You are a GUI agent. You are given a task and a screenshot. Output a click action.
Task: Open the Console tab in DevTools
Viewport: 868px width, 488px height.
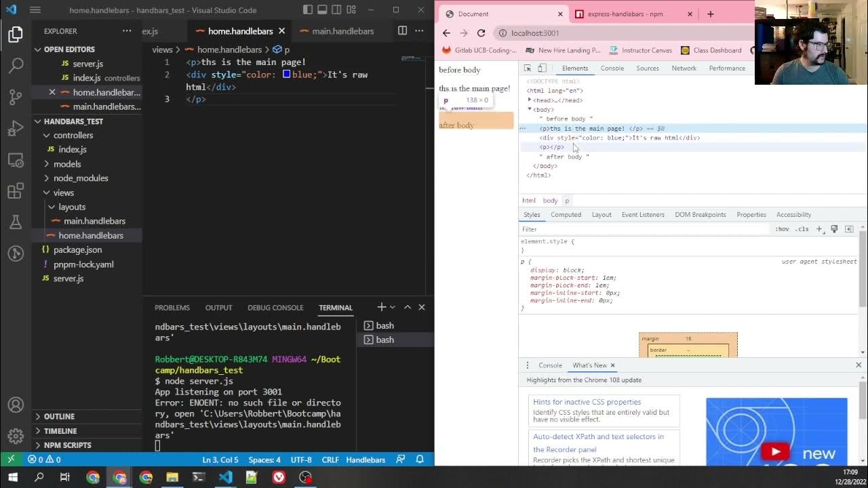pos(612,68)
